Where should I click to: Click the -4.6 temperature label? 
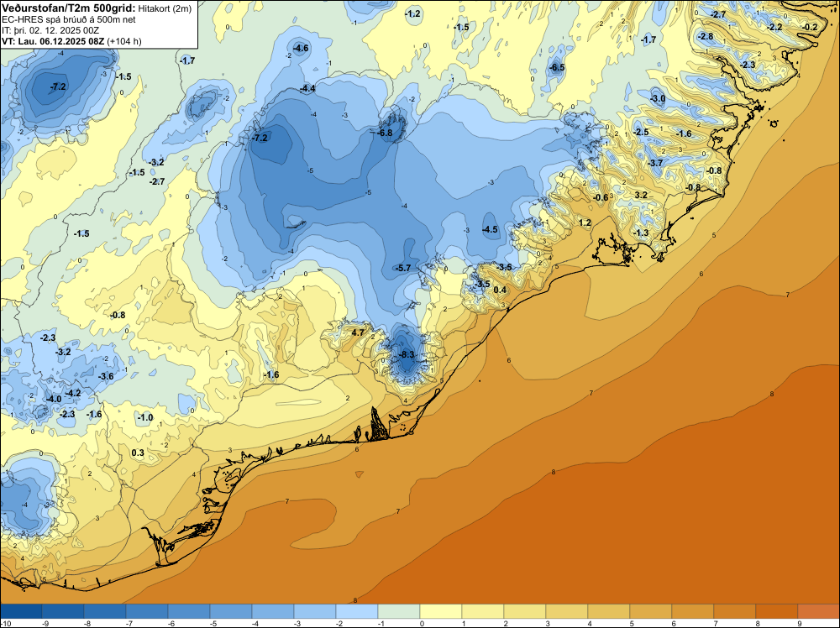[301, 48]
